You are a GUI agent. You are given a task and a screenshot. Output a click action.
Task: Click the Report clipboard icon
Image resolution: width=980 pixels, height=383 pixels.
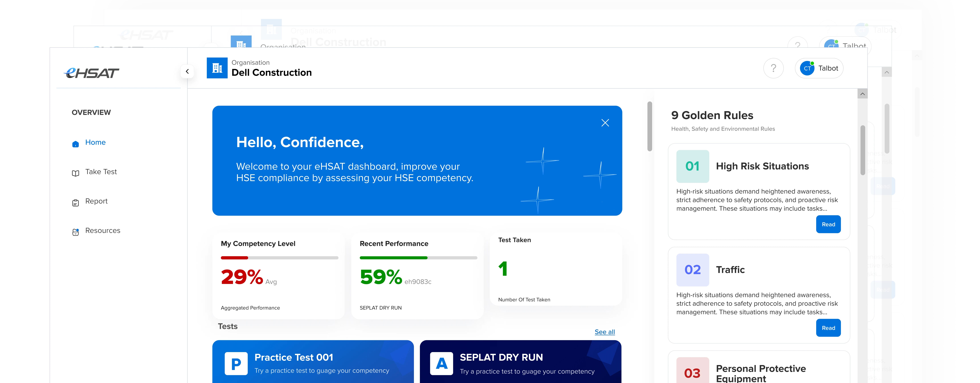[x=75, y=203]
